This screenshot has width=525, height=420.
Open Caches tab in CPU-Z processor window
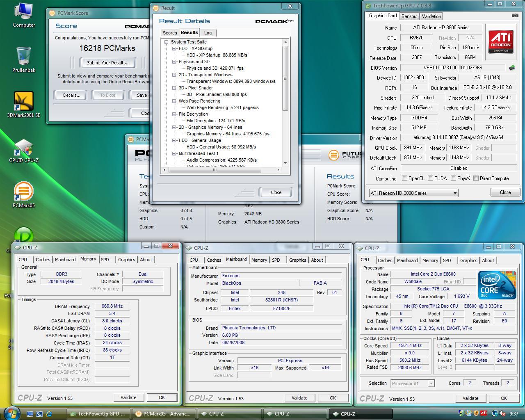pyautogui.click(x=385, y=260)
